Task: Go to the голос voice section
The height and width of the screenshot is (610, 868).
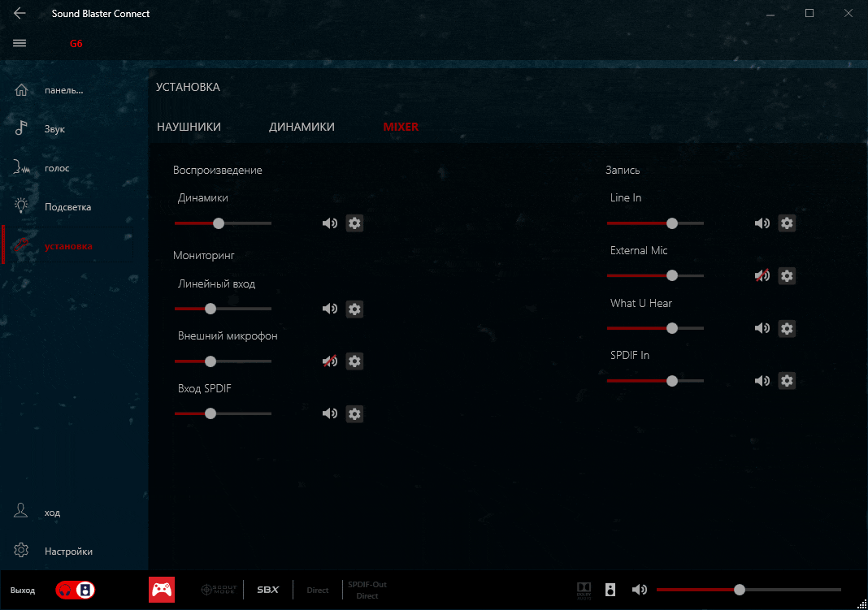Action: pyautogui.click(x=57, y=168)
